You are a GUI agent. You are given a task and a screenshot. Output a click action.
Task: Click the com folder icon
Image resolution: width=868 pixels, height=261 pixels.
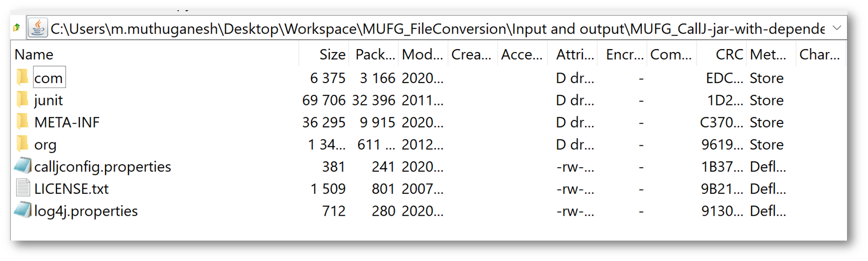22,77
